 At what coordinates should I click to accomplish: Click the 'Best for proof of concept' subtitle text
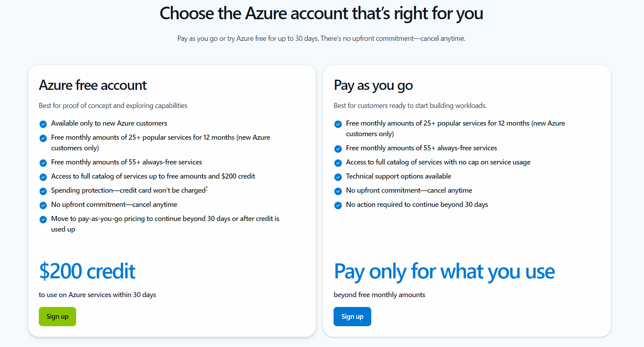coord(113,105)
